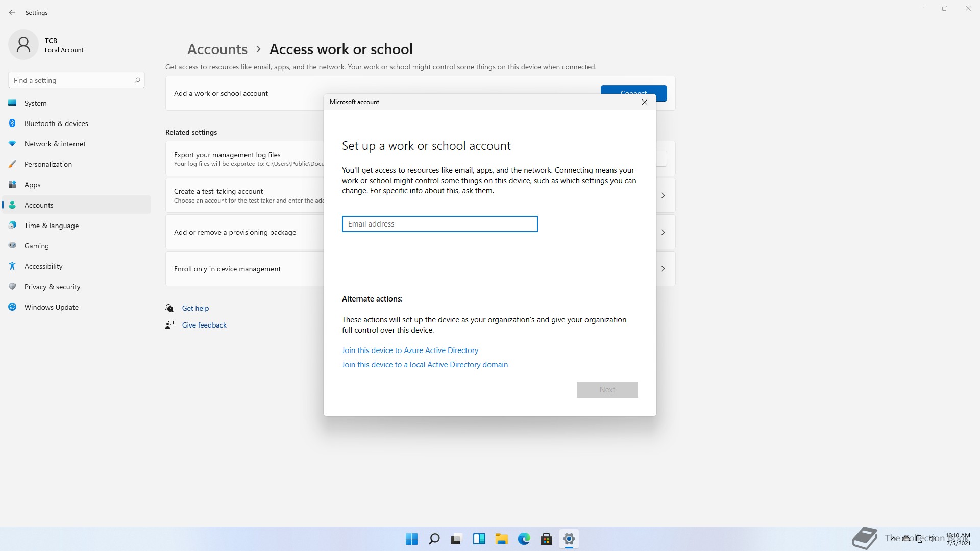Image resolution: width=980 pixels, height=551 pixels.
Task: Open the Give feedback link
Action: point(204,325)
